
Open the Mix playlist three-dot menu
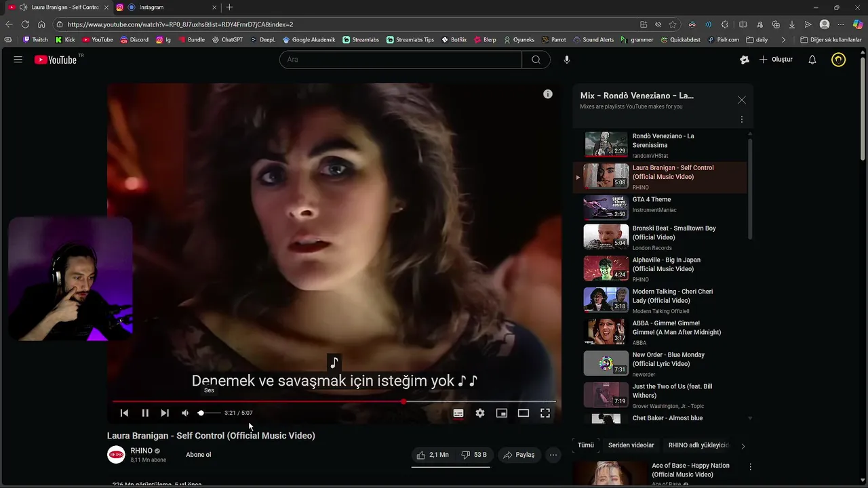pyautogui.click(x=742, y=119)
